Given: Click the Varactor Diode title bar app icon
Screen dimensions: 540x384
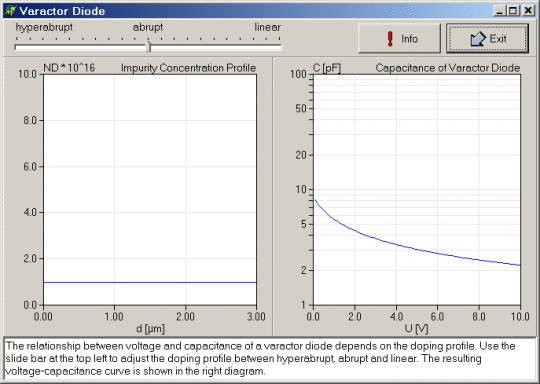Looking at the screenshot, I should [11, 11].
